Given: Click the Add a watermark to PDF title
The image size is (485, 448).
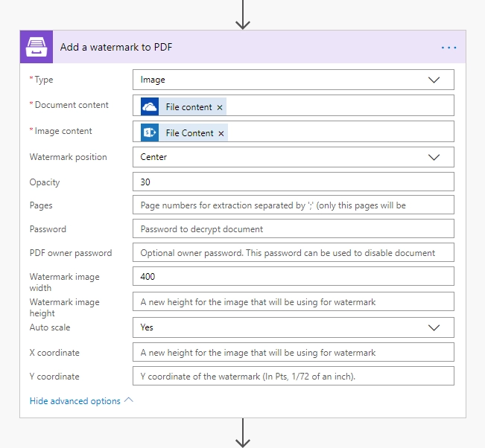Looking at the screenshot, I should tap(116, 47).
